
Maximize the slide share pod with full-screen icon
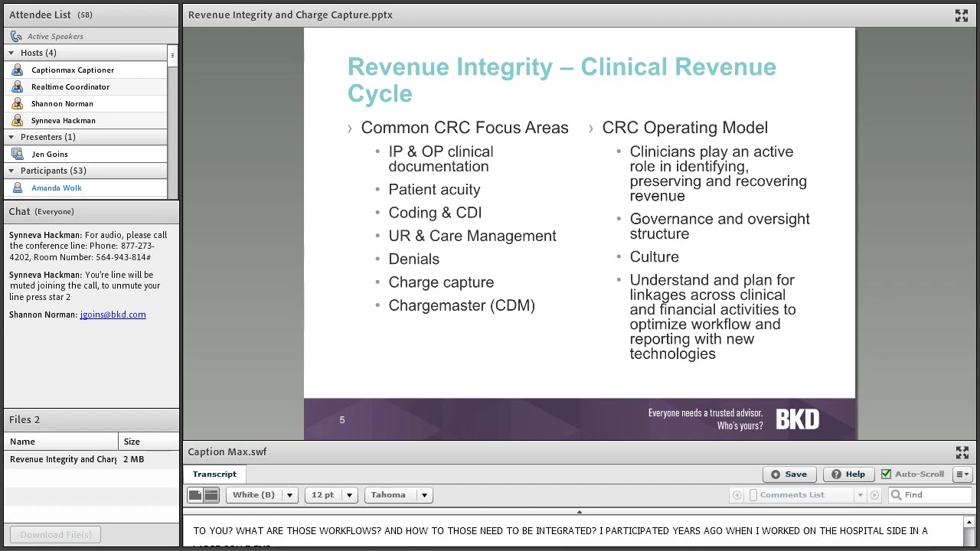pyautogui.click(x=962, y=15)
